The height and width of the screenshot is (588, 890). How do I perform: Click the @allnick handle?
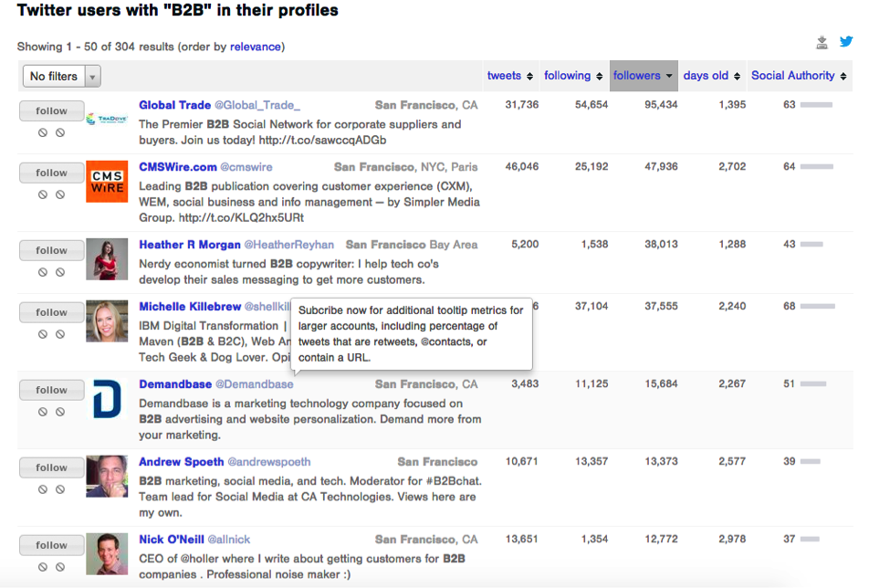click(229, 540)
